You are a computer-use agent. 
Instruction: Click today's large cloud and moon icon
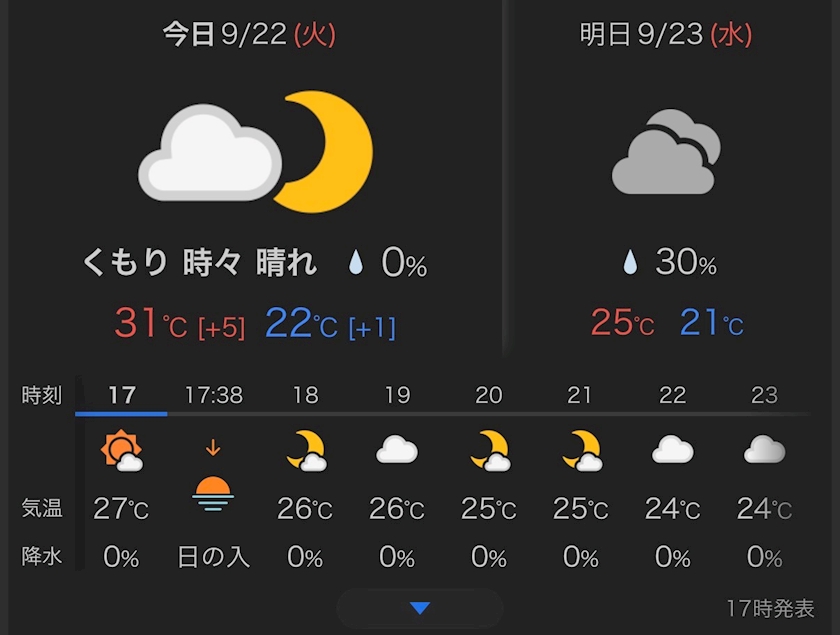[x=256, y=152]
